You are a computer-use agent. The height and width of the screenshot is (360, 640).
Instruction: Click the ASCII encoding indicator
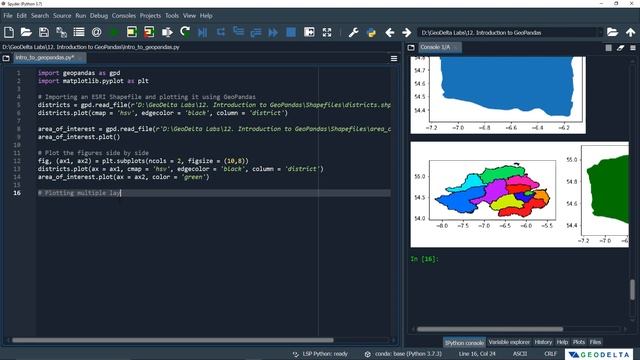(520, 354)
